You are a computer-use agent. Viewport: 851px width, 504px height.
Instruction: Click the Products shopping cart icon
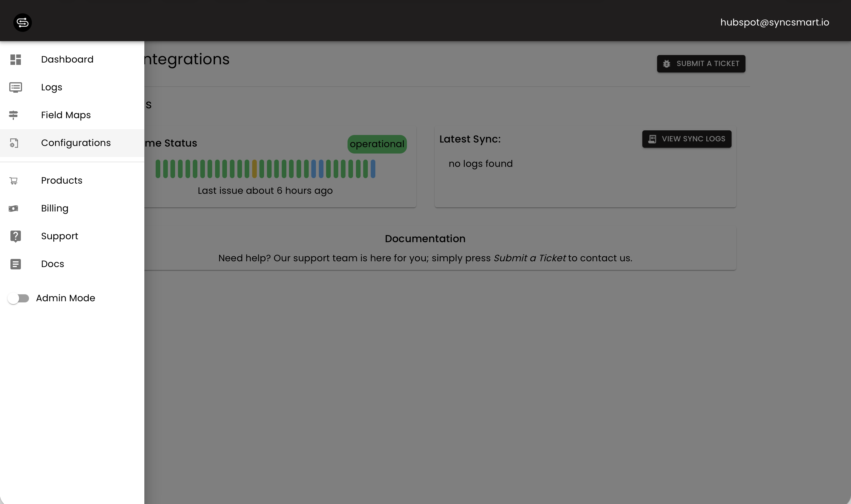14,181
